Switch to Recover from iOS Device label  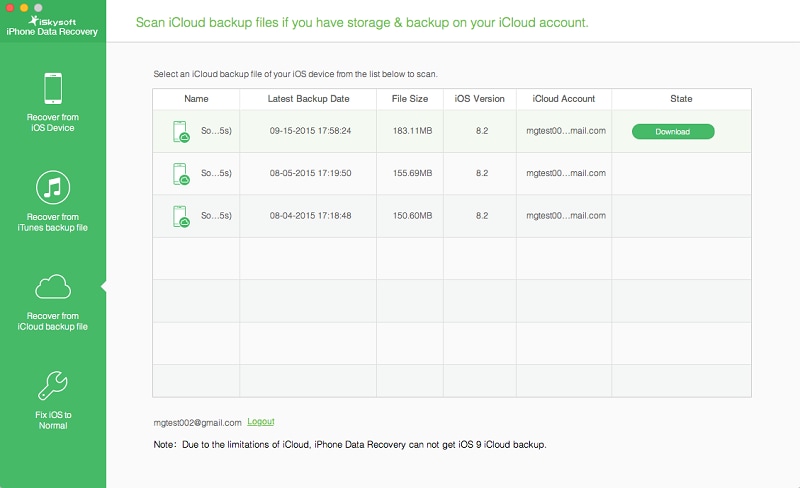[53, 123]
